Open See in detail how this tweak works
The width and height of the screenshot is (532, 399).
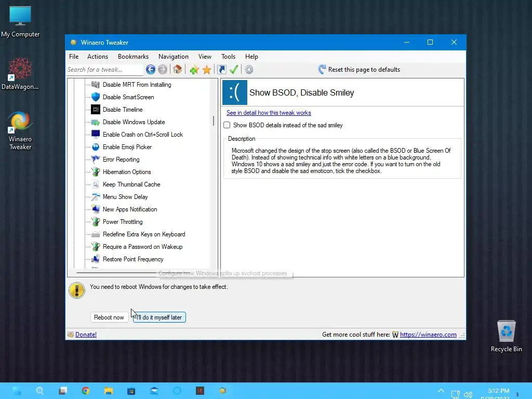269,113
